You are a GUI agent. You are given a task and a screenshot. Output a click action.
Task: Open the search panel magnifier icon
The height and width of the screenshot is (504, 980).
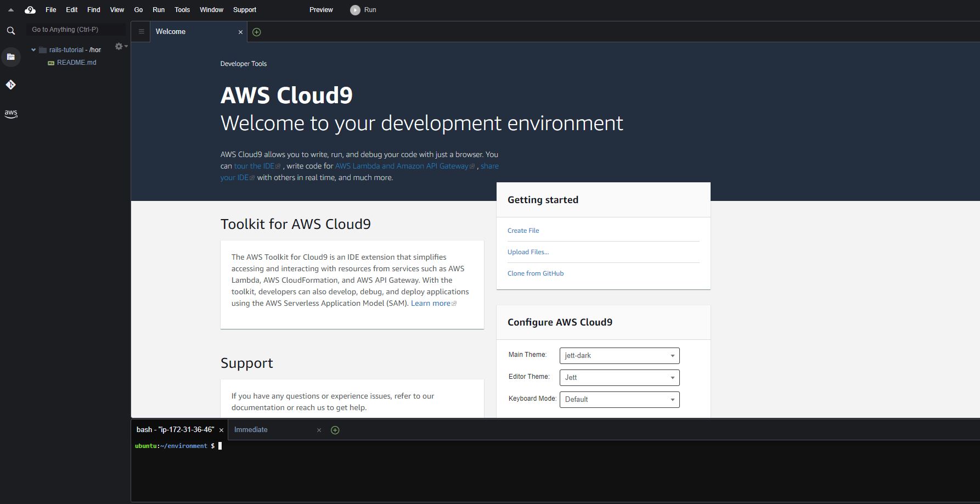tap(10, 31)
